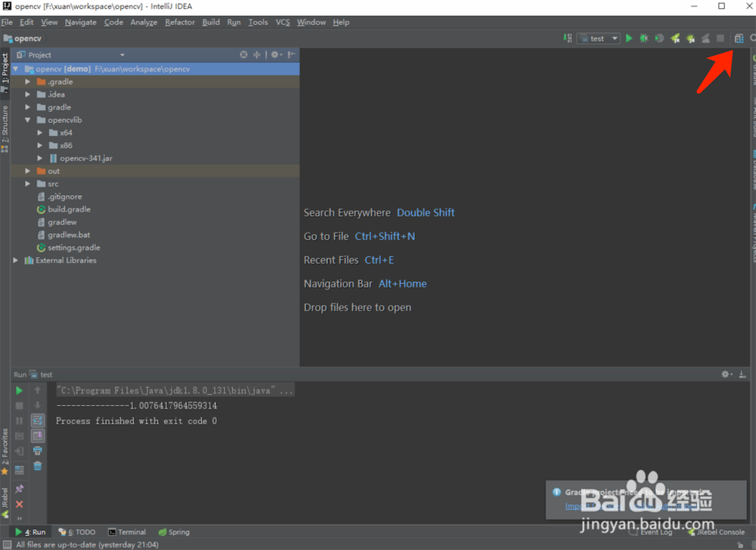Open the Event Log
This screenshot has width=756, height=550.
point(651,532)
